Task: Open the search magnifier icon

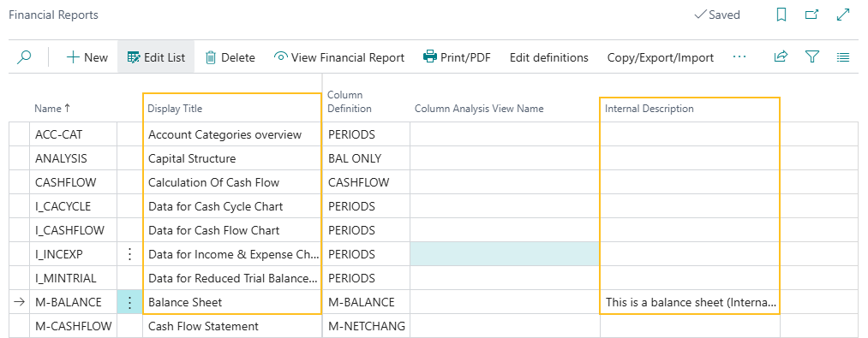Action: [24, 56]
